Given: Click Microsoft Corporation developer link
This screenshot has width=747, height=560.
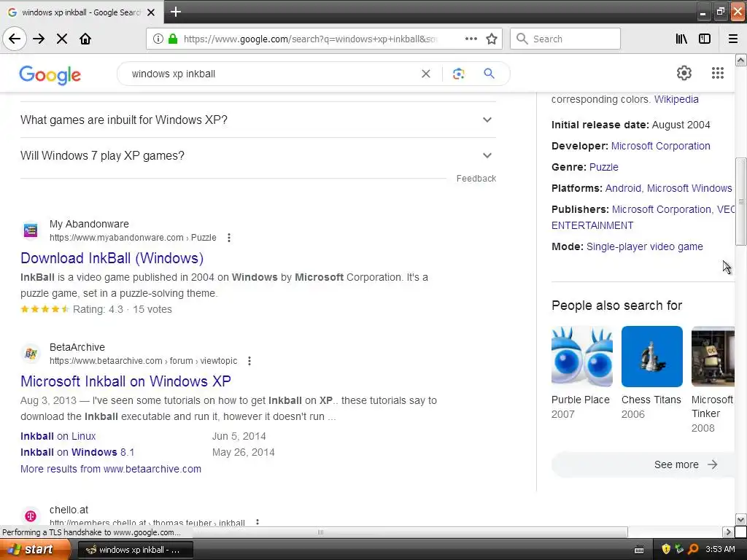Looking at the screenshot, I should [x=660, y=146].
